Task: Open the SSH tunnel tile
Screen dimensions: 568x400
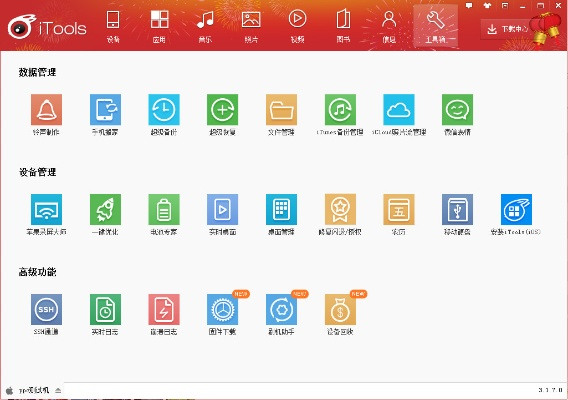Action: (x=46, y=309)
